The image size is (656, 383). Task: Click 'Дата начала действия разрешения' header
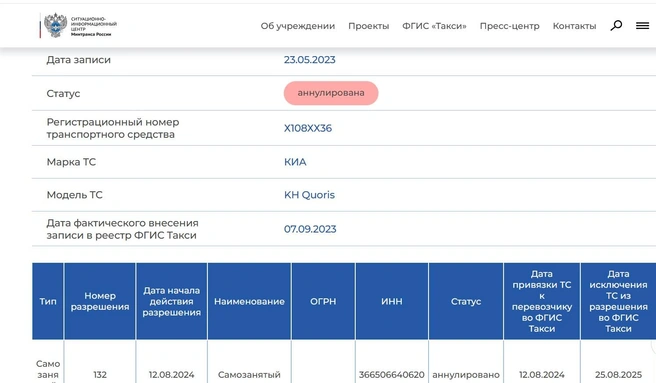coord(172,301)
